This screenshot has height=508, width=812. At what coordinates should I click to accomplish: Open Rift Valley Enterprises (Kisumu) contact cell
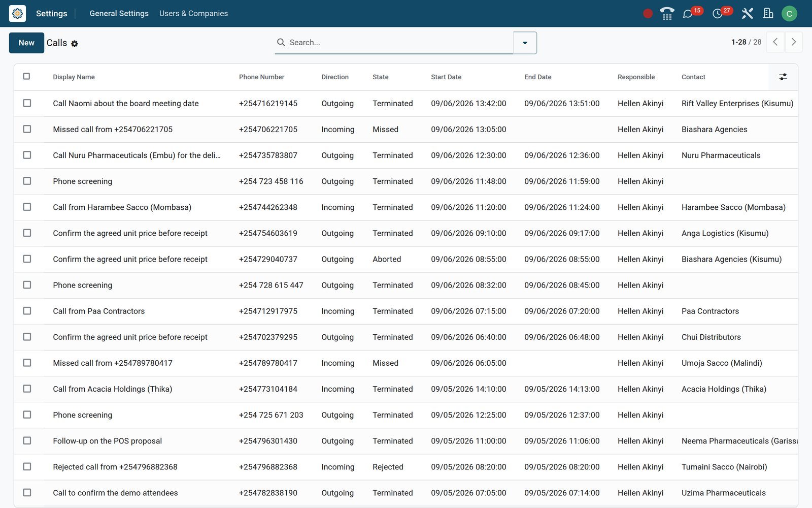pyautogui.click(x=737, y=104)
